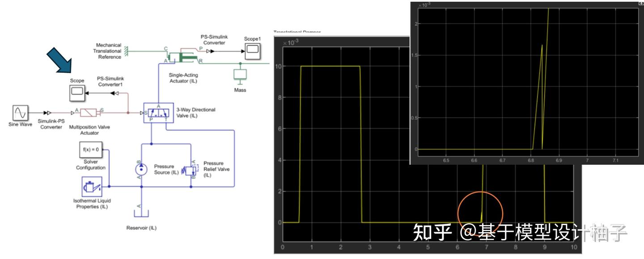
Task: Open the f(x)=0 Solver Configuration block
Action: [91, 149]
